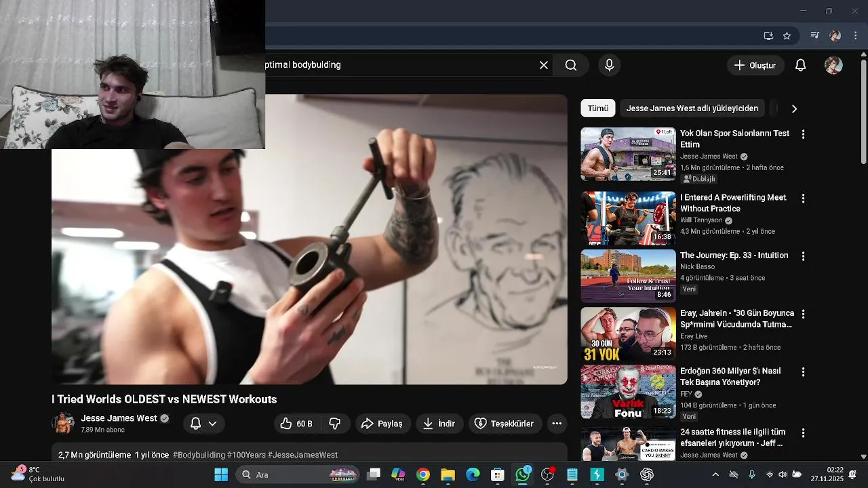This screenshot has height=488, width=868.
Task: Click Will Tennyson channel name
Action: click(701, 220)
